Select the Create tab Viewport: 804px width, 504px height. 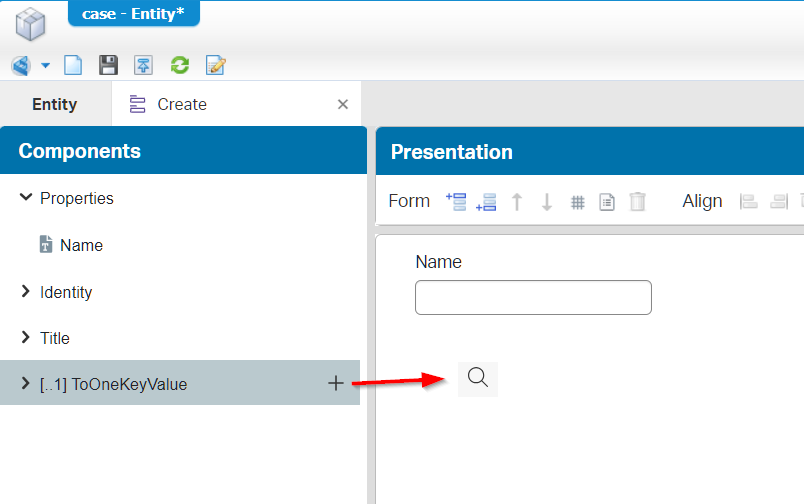coord(181,104)
